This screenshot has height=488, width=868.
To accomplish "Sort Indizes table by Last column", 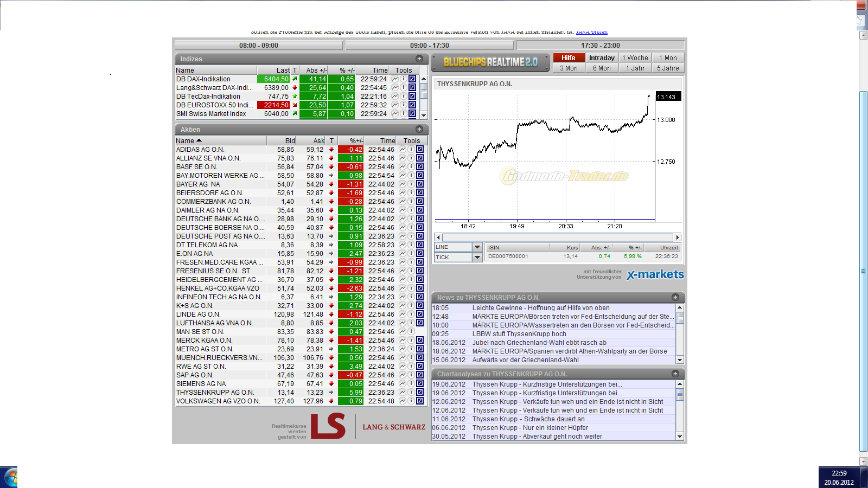I will coord(274,70).
